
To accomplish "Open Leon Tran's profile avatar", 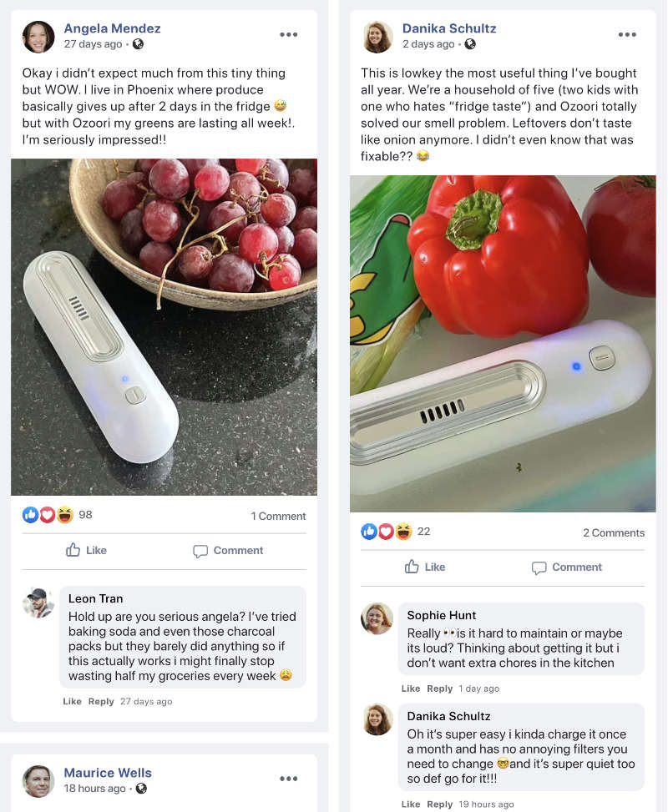I will [x=38, y=603].
